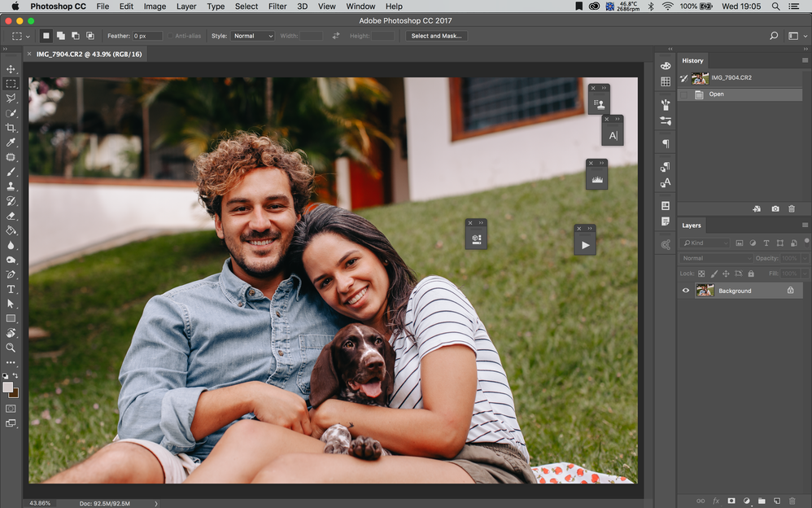Activate the Zoom tool

11,348
